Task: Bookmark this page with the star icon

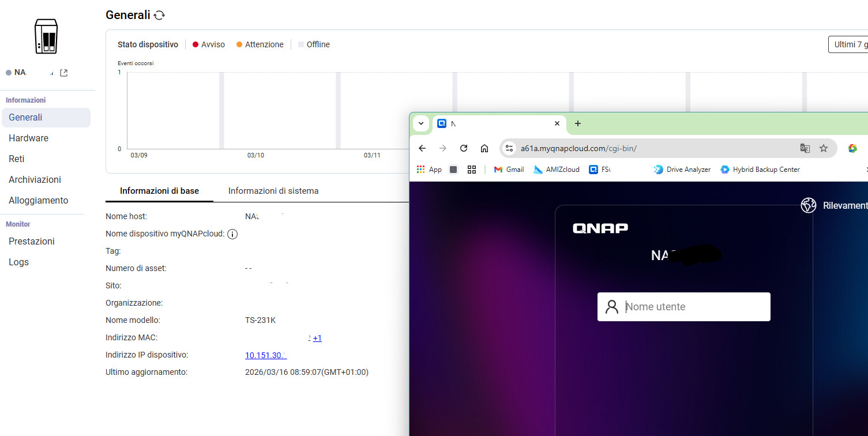Action: (824, 148)
